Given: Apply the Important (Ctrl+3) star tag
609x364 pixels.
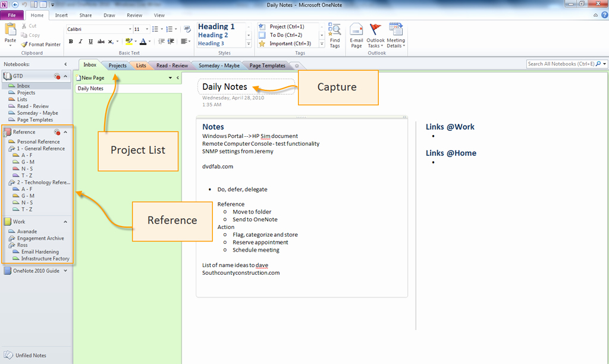Looking at the screenshot, I should 290,43.
